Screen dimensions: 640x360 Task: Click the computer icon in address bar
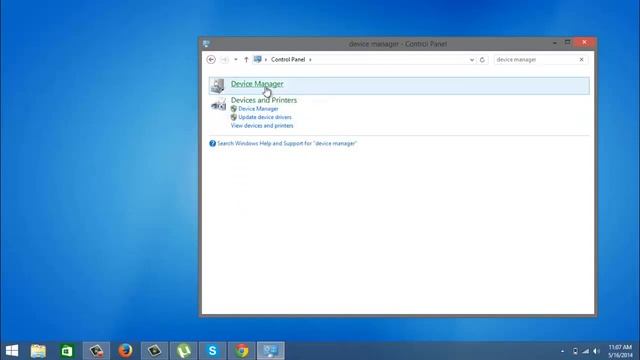[x=258, y=60]
